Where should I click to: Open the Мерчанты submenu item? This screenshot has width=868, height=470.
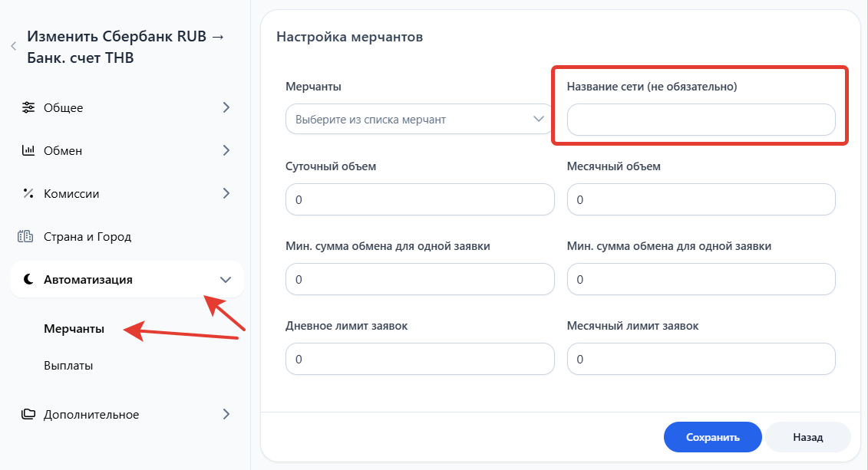click(74, 329)
